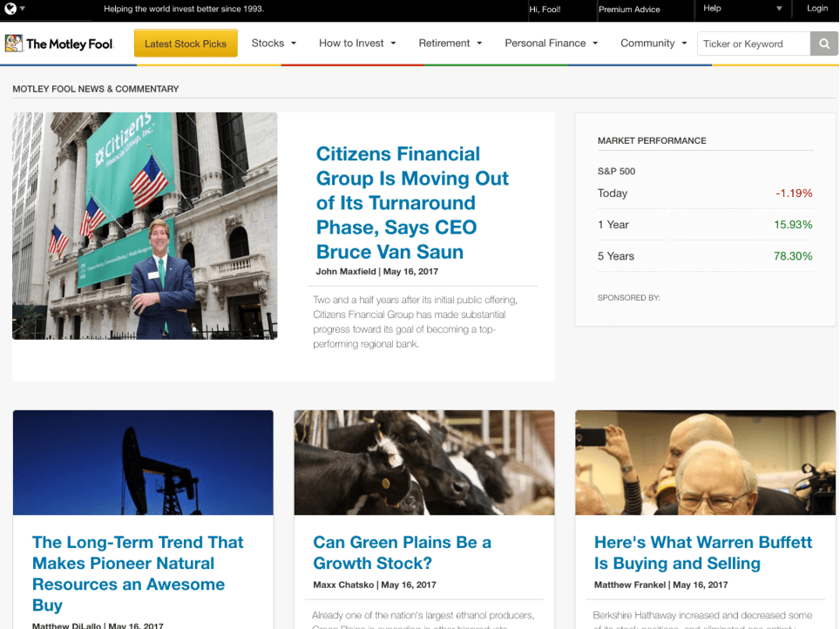The image size is (840, 629).
Task: Open the Can Green Plains article headline
Action: point(402,552)
